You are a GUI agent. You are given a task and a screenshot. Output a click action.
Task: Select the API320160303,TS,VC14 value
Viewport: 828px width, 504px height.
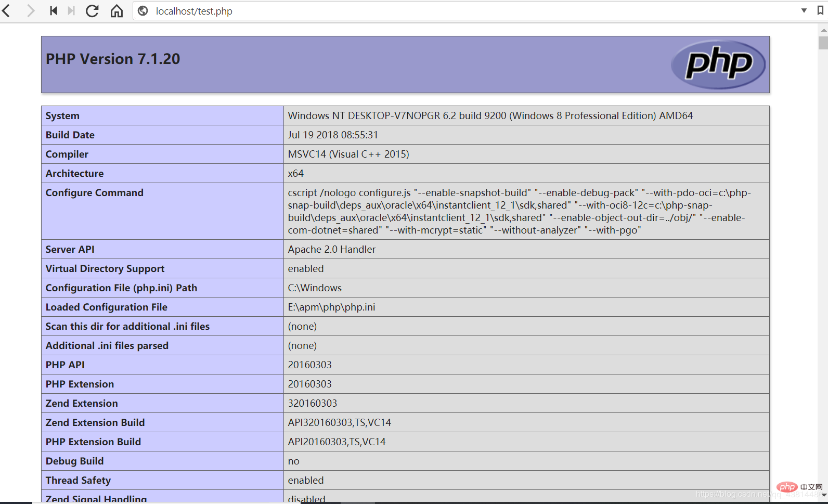coord(340,422)
